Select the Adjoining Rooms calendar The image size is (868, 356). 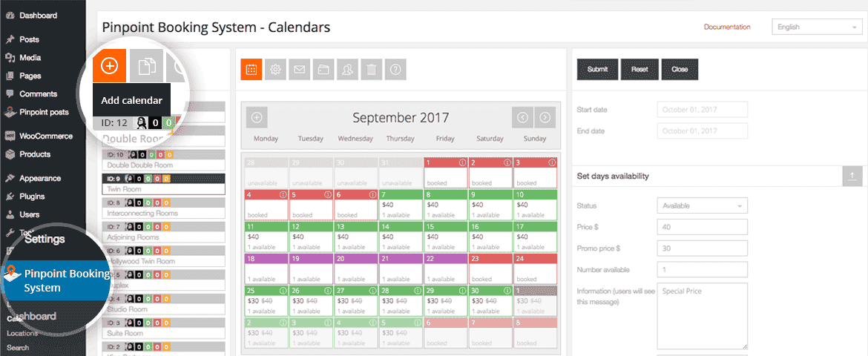(164, 232)
